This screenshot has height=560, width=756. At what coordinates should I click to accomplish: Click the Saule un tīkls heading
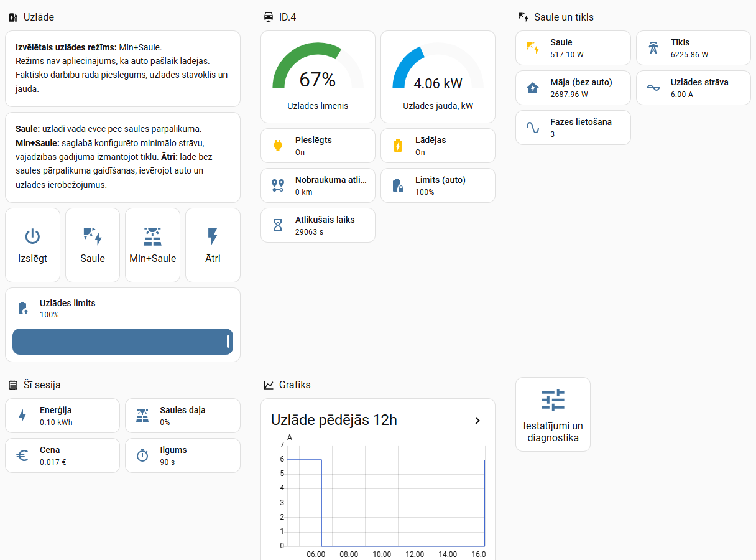click(564, 17)
